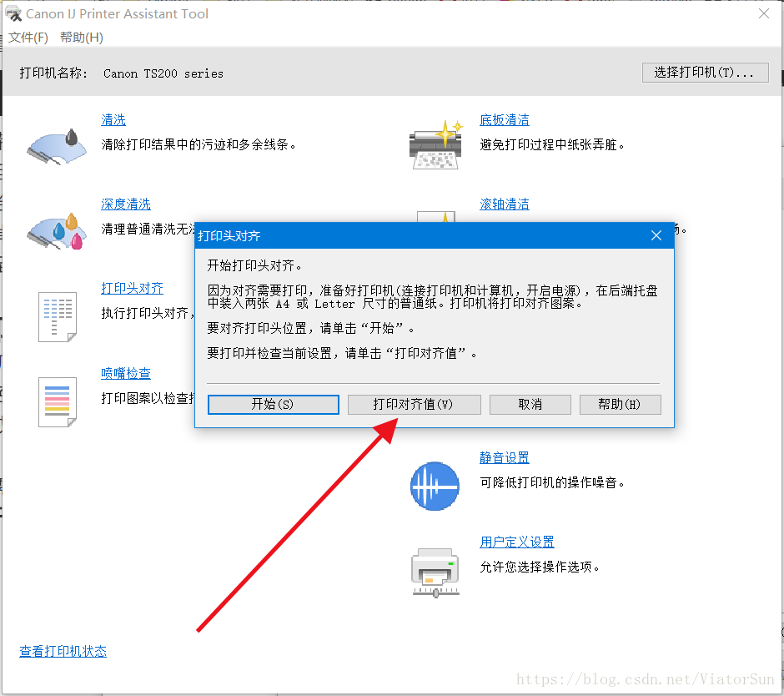Open the 喷嘴检查 link
The image size is (784, 696).
(x=125, y=373)
